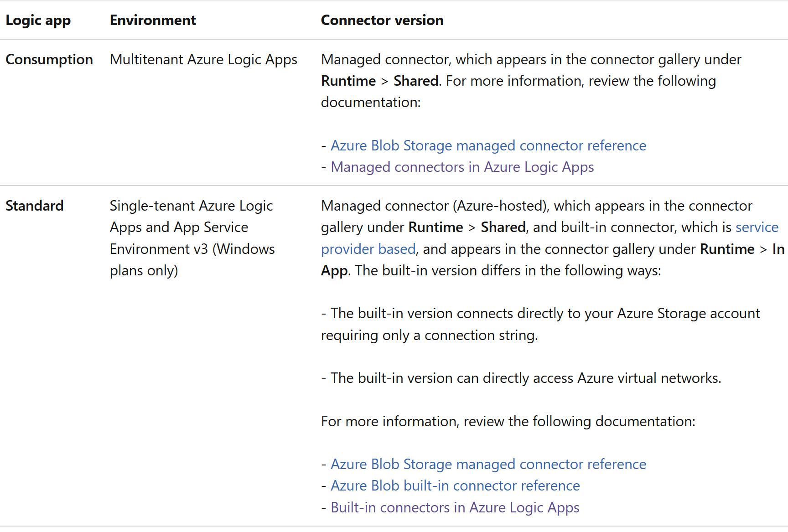
Task: Click the Environment column header
Action: pyautogui.click(x=153, y=20)
